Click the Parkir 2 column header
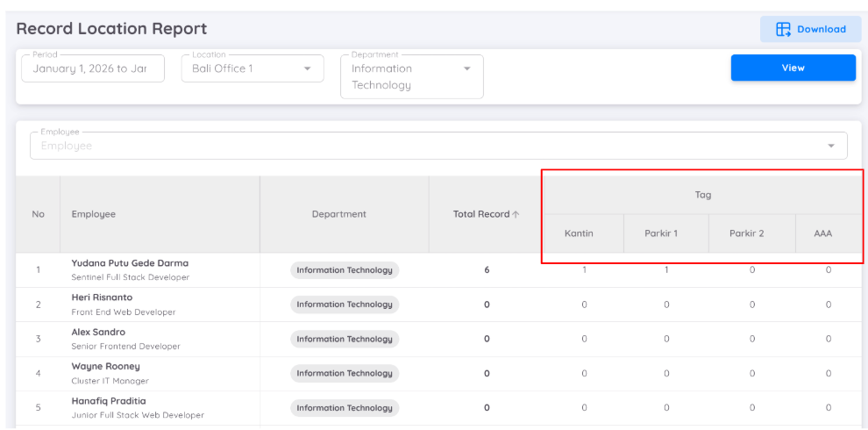The height and width of the screenshot is (430, 868). point(751,233)
